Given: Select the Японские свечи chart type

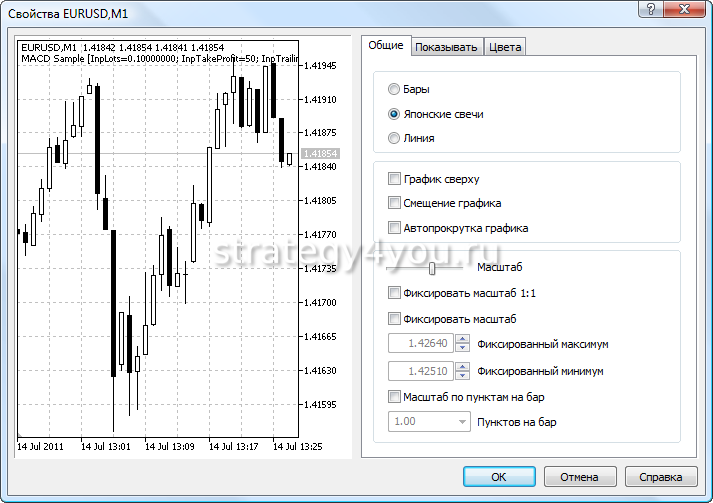Looking at the screenshot, I should [394, 114].
